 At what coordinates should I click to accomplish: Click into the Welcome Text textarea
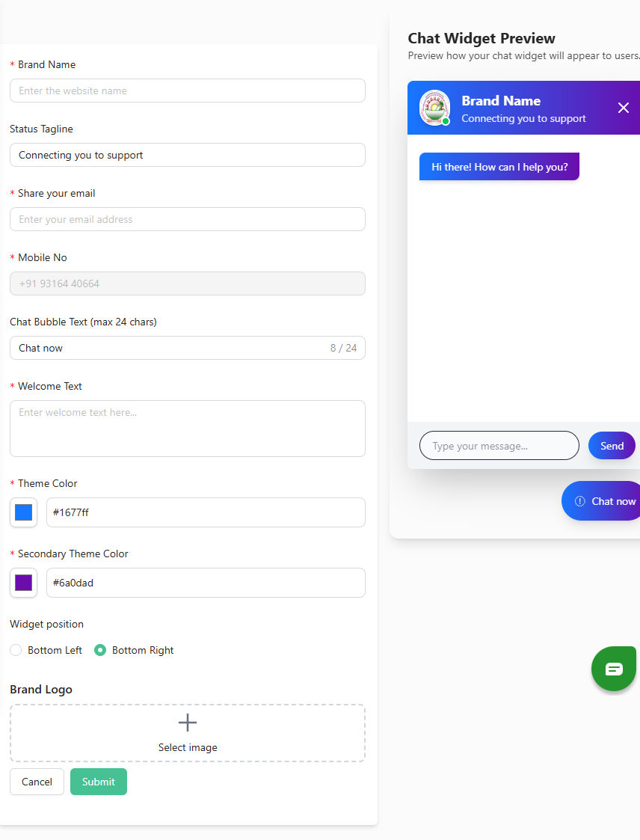point(187,428)
